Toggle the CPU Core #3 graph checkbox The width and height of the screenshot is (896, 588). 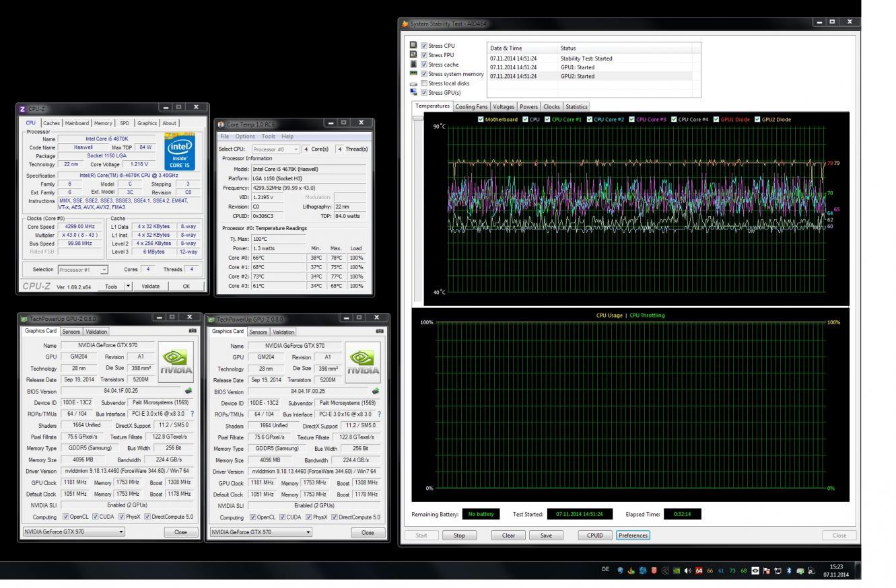point(632,119)
